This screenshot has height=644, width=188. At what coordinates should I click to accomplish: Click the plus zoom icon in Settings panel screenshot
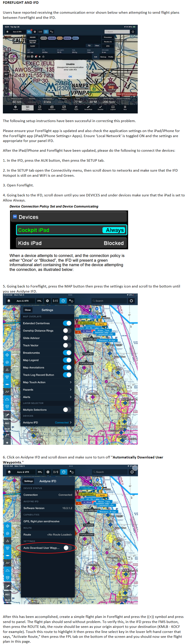[7, 443]
